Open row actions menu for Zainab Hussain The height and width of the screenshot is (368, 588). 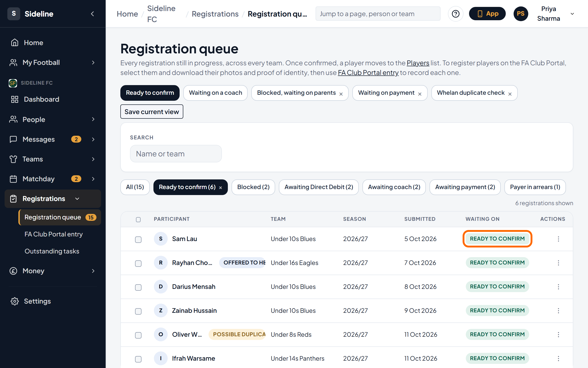click(558, 310)
